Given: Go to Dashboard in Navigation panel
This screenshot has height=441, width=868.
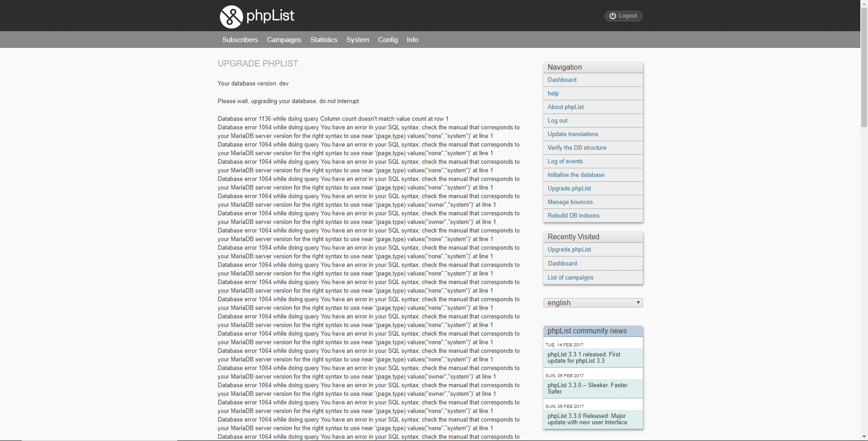Looking at the screenshot, I should [x=562, y=80].
